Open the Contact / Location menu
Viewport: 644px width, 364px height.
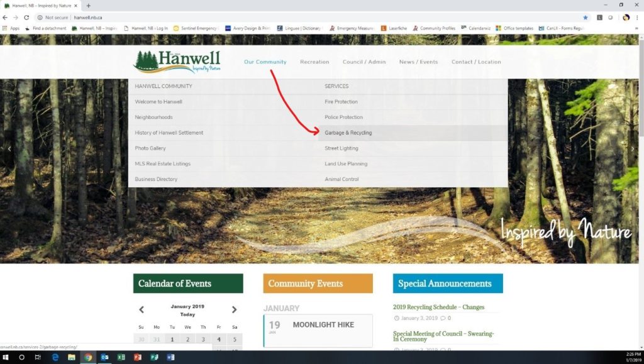[x=477, y=62]
